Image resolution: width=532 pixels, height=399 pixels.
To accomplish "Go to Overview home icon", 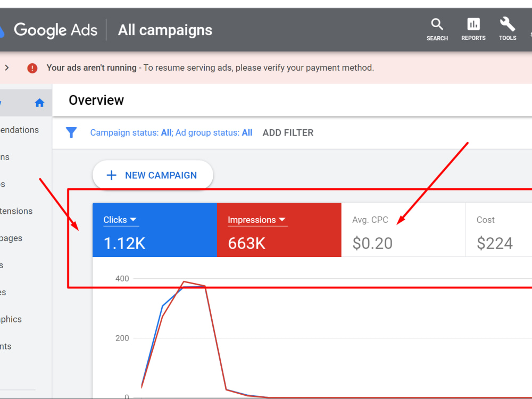I will pyautogui.click(x=39, y=103).
